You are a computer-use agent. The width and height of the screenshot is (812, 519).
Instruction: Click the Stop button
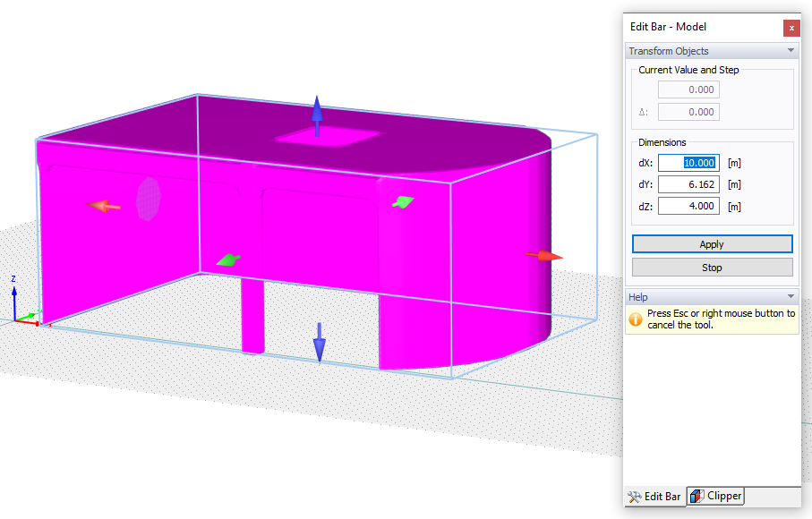712,268
